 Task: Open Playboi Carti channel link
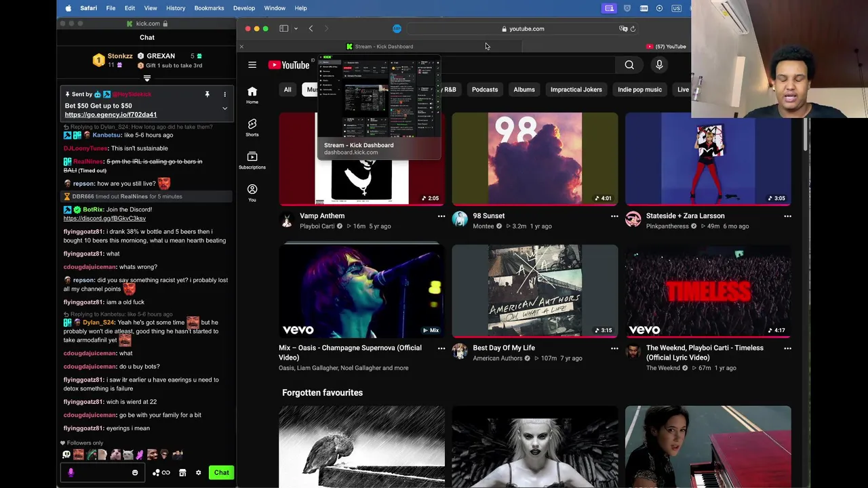tap(317, 226)
